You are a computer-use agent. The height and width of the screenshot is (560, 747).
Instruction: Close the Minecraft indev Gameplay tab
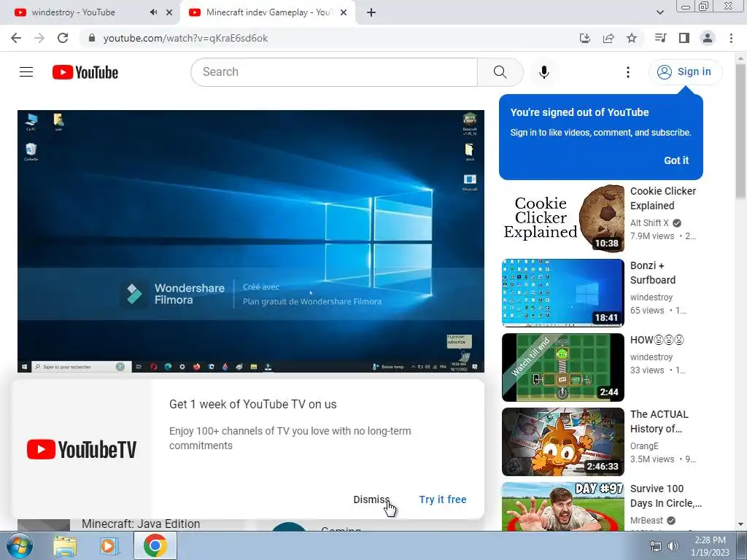point(344,12)
